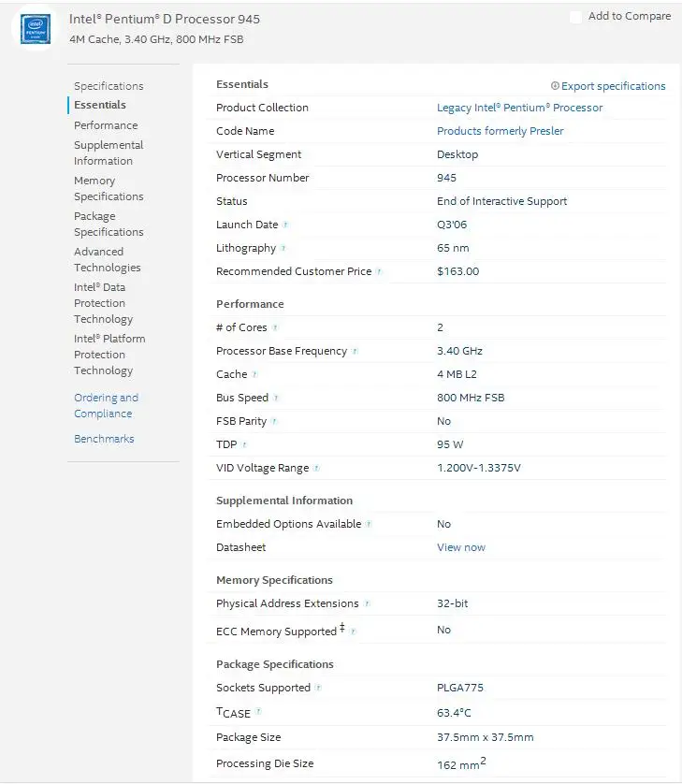Show help icon for Sockets Supported
This screenshot has height=784, width=682.
point(318,688)
